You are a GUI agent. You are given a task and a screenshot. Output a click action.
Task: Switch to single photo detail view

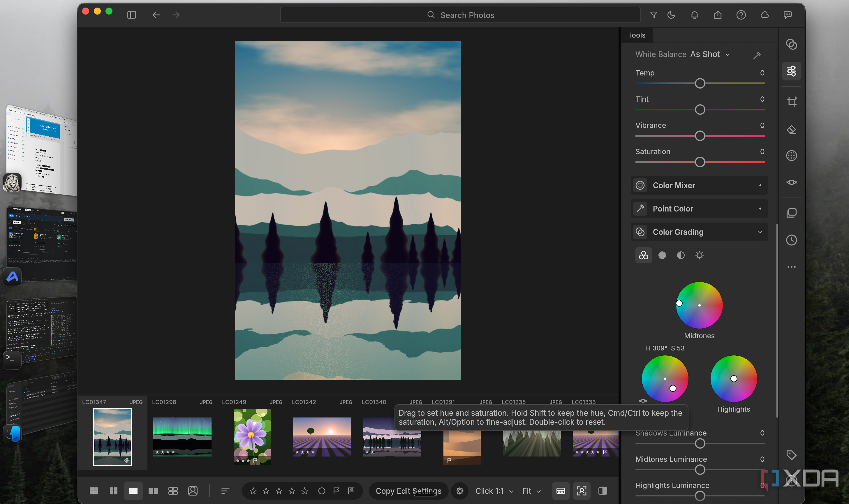133,491
